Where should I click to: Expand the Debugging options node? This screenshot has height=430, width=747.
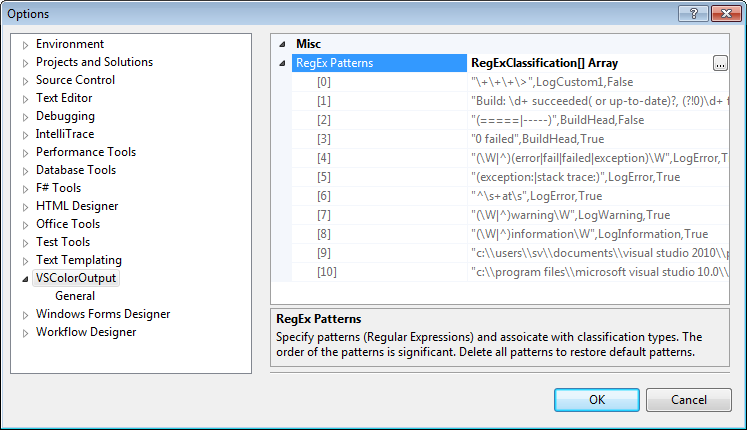click(26, 117)
